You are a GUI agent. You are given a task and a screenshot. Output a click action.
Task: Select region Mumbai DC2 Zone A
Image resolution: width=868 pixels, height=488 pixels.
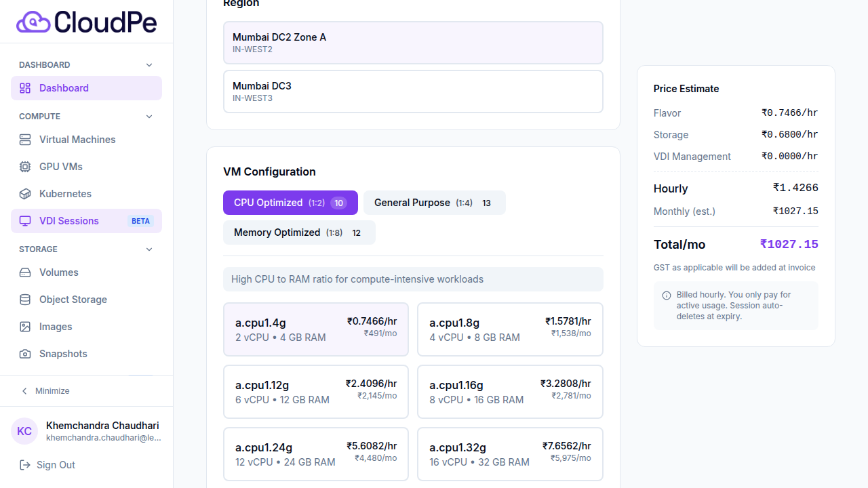[x=413, y=43]
